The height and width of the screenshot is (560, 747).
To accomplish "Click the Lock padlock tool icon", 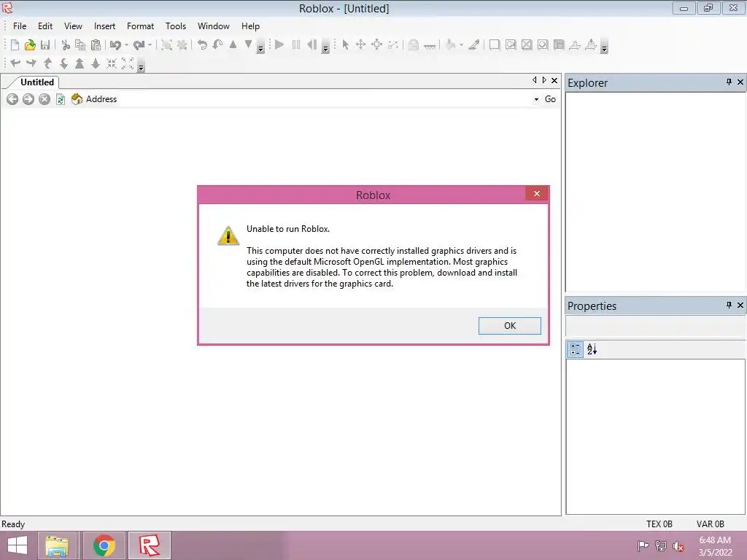I will pyautogui.click(x=414, y=44).
